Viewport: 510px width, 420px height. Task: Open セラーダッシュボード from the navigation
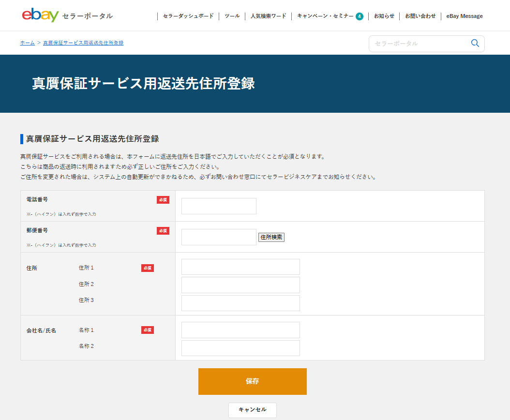189,15
